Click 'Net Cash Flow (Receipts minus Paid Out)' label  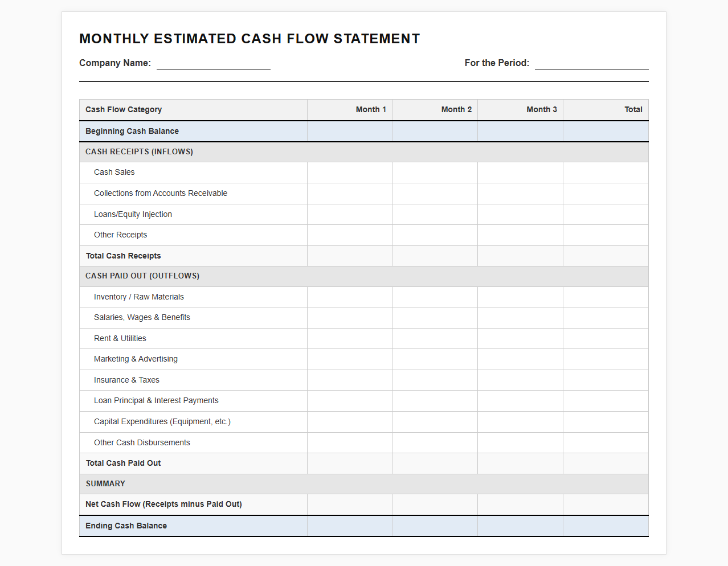click(163, 504)
